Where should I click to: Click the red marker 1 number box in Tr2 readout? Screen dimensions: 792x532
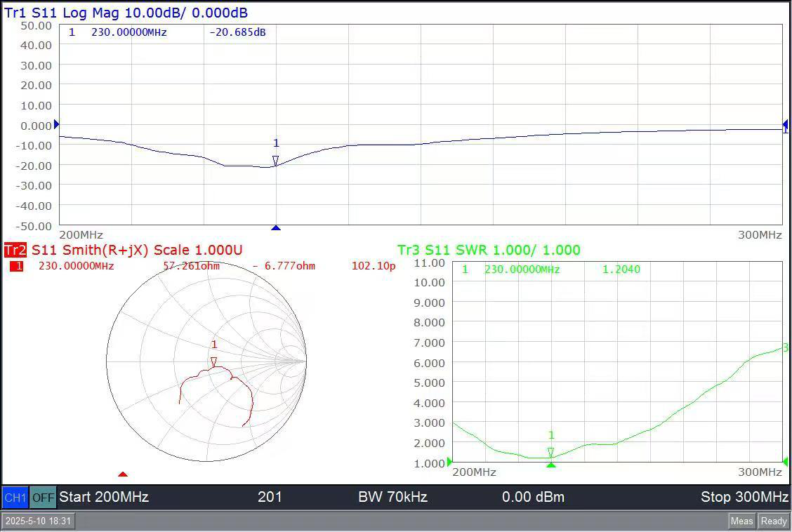tap(17, 266)
